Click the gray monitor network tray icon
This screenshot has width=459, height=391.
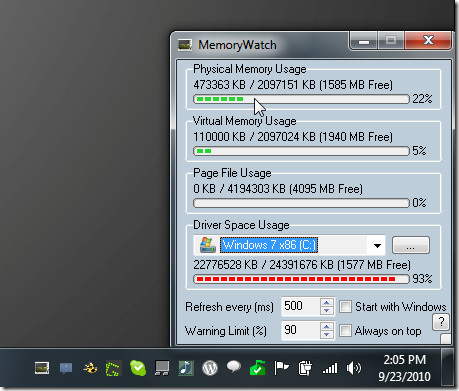[x=162, y=368]
